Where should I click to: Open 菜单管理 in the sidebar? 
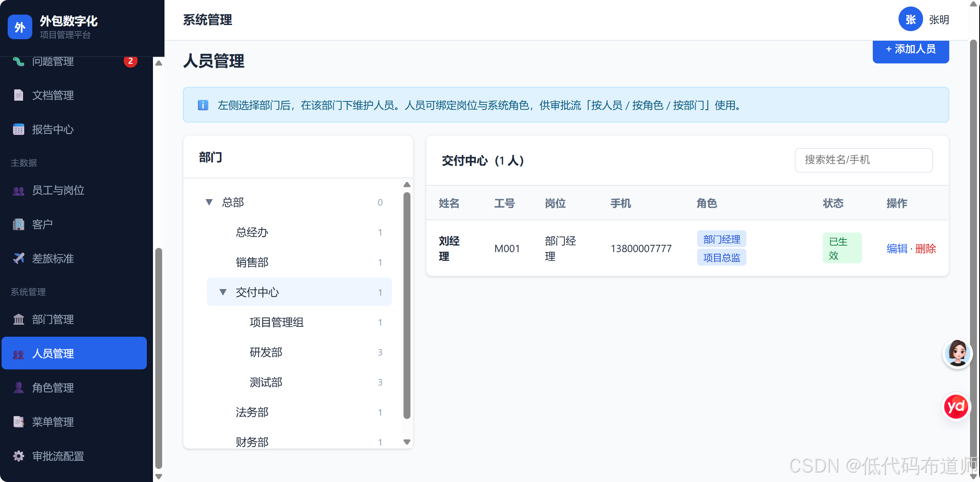tap(74, 422)
